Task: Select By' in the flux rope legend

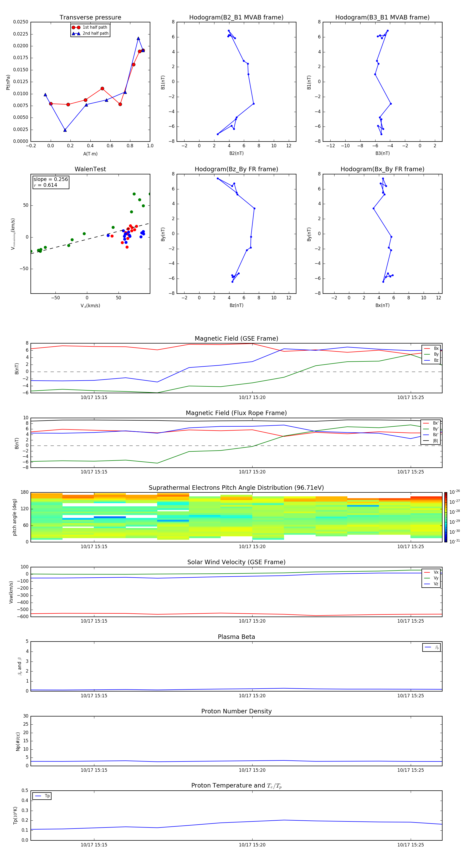Action: pyautogui.click(x=431, y=429)
